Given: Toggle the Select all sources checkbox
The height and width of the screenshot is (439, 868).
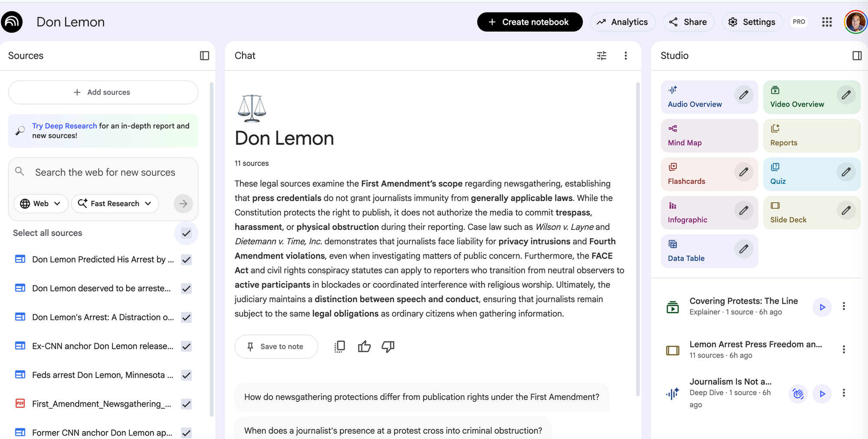Looking at the screenshot, I should pyautogui.click(x=187, y=233).
